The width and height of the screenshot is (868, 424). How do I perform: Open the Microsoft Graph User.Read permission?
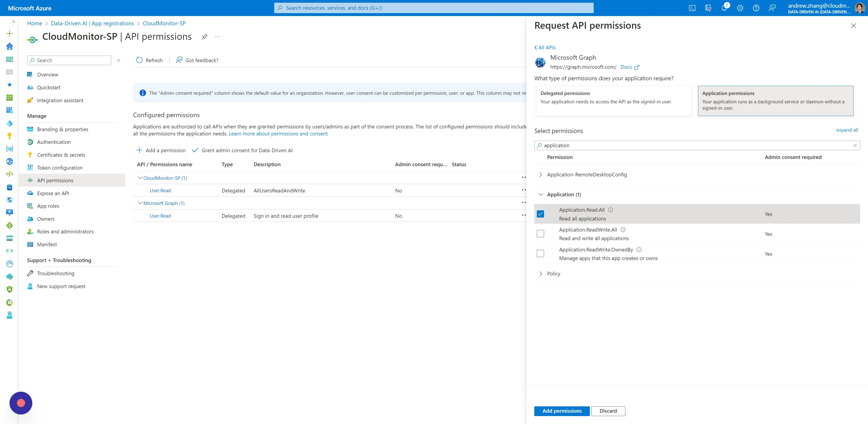(160, 216)
